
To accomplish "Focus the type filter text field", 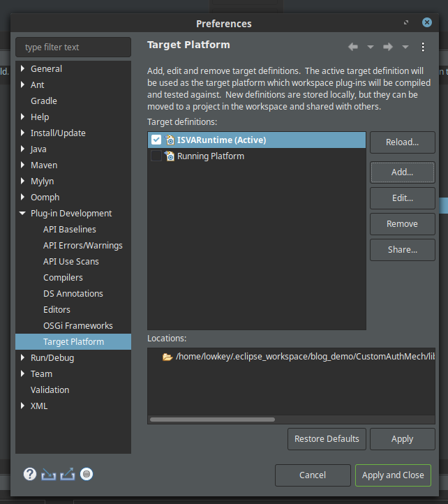I will tap(73, 47).
